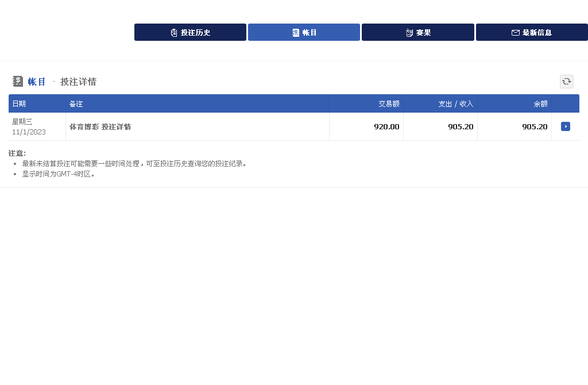Expand the 11/1/2023 row arrow
This screenshot has height=385, width=588.
566,126
